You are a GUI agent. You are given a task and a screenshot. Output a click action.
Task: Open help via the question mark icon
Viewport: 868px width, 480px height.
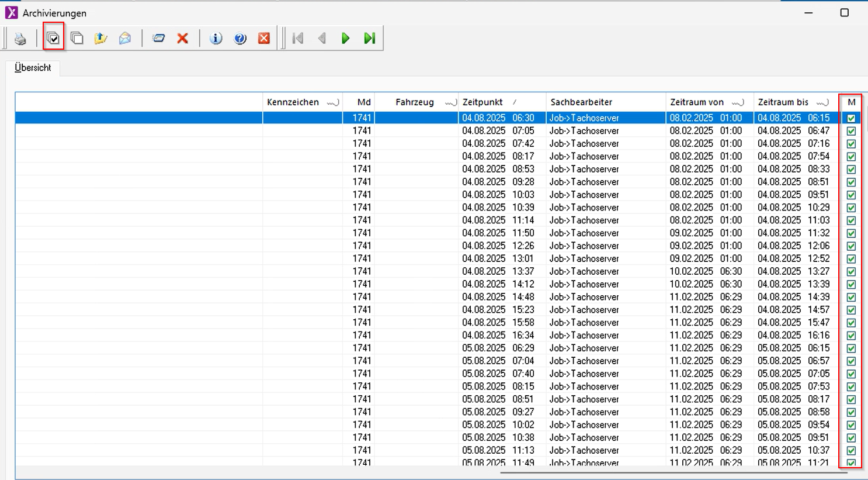[x=240, y=39]
